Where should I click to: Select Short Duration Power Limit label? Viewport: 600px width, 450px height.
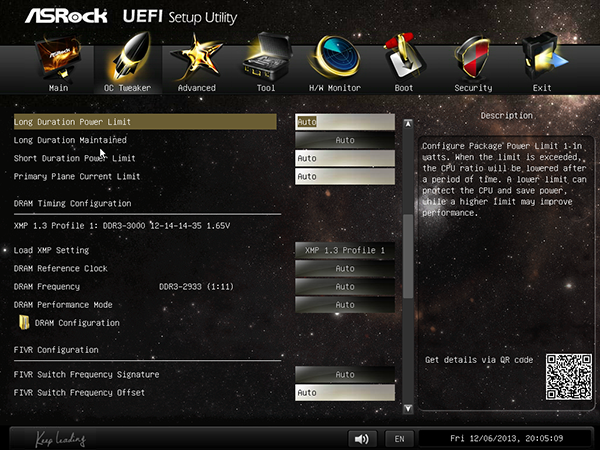[75, 158]
